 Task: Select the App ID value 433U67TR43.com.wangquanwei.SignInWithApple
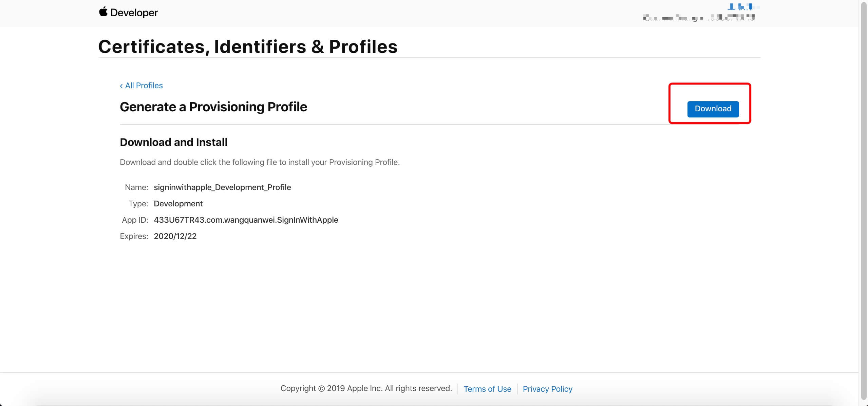click(x=245, y=220)
